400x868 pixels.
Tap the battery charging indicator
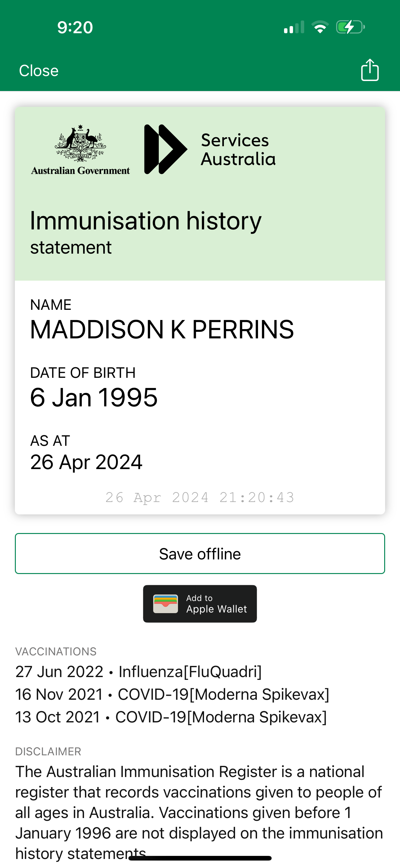(350, 27)
